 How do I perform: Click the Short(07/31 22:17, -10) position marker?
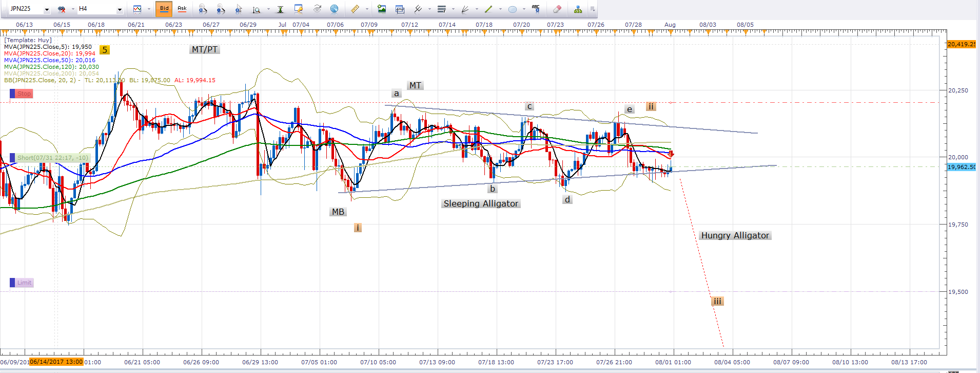[52, 158]
